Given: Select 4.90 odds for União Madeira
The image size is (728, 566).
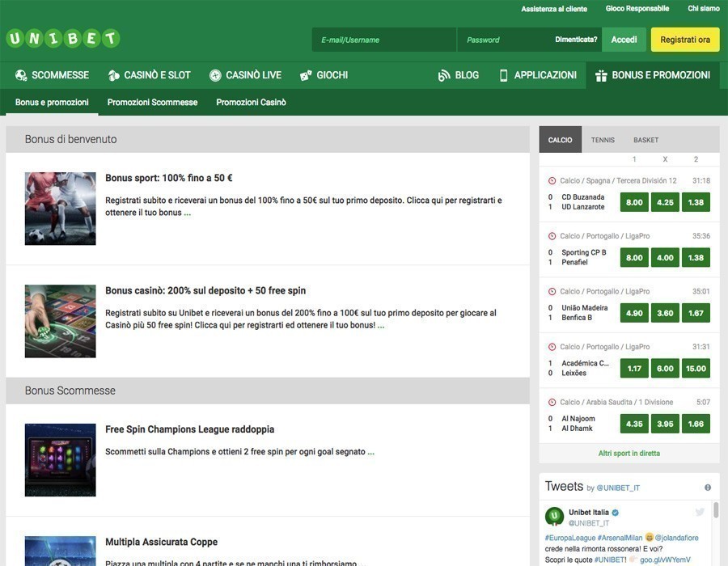Looking at the screenshot, I should pos(634,313).
